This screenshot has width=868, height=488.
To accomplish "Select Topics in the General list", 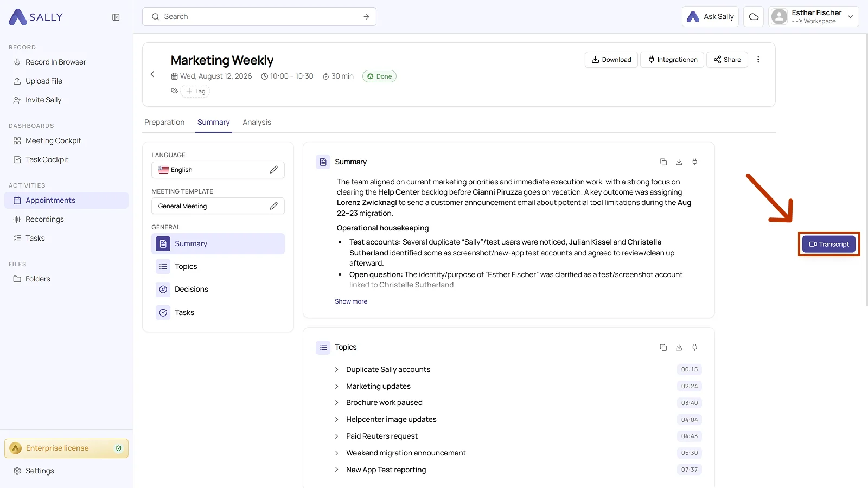I will (x=218, y=267).
